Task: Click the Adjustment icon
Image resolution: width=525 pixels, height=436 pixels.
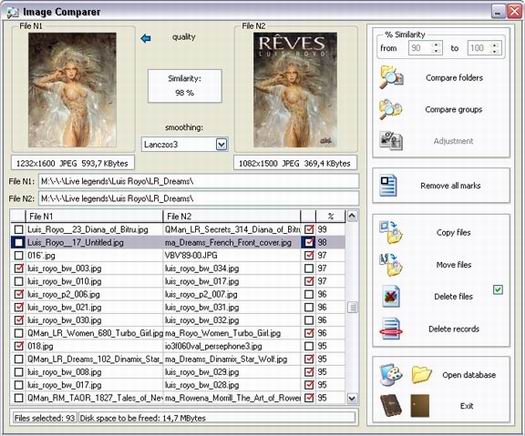Action: point(391,141)
